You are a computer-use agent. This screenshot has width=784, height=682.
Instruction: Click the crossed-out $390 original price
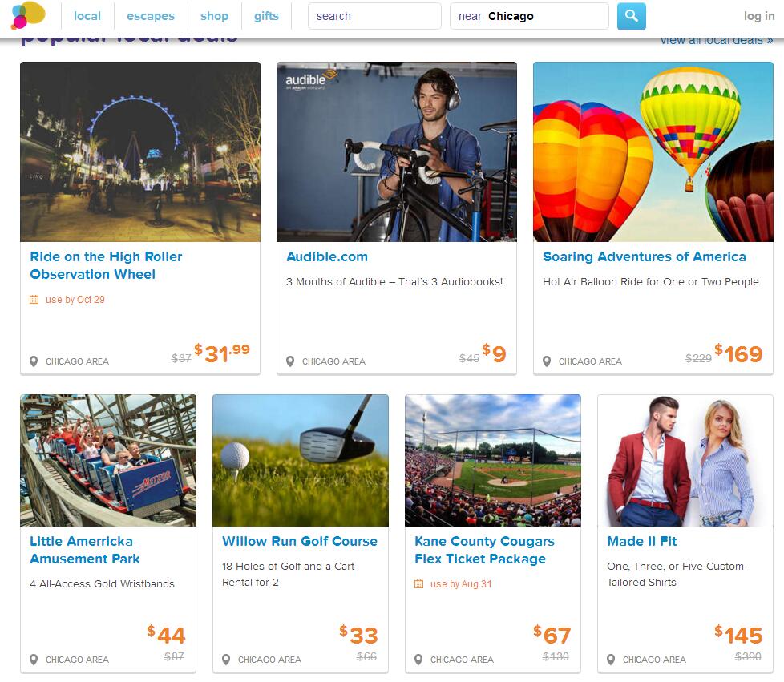click(748, 656)
